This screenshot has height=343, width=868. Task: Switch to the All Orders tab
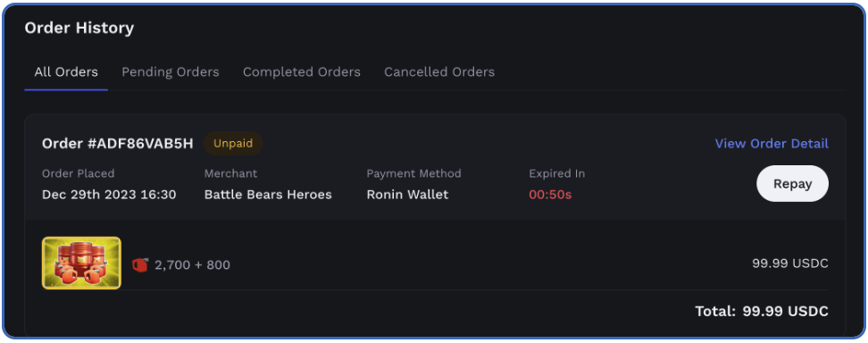coord(66,72)
